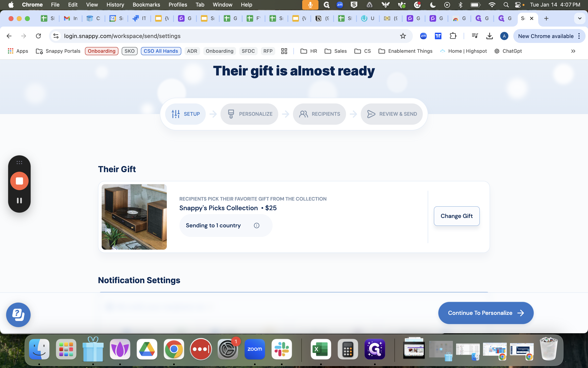Open the History menu

(x=115, y=5)
